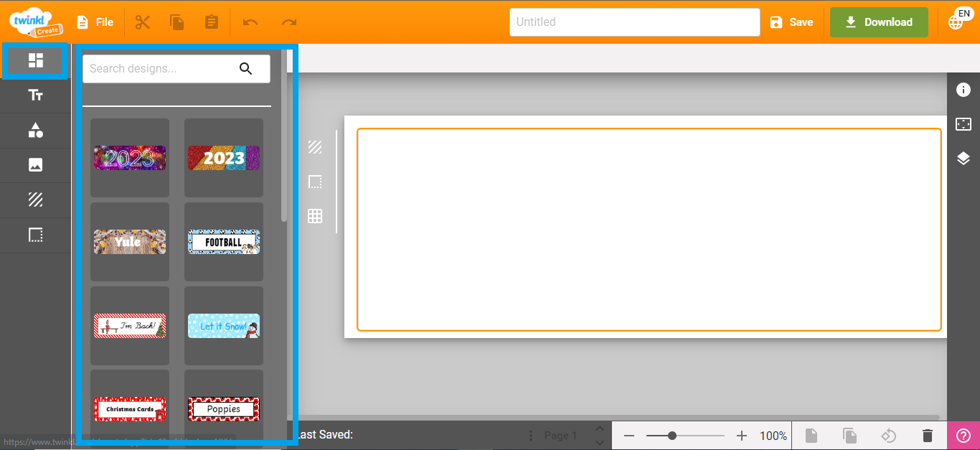Open the Backgrounds panel

[x=35, y=200]
